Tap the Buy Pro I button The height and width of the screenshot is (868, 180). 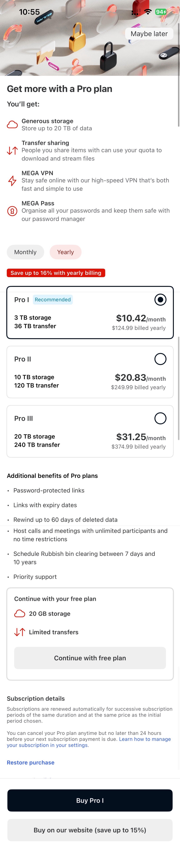[x=90, y=800]
